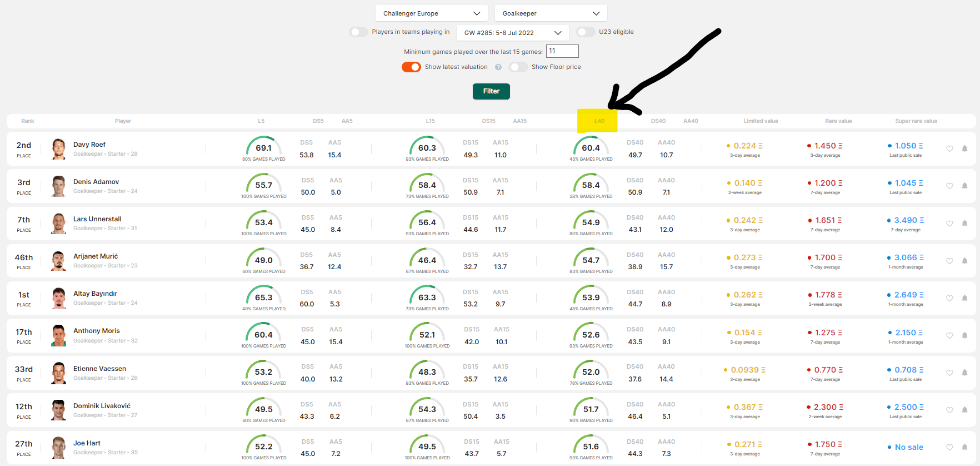980x466 pixels.
Task: Favorite Lars Unnerstall with the heart icon
Action: pos(949,223)
